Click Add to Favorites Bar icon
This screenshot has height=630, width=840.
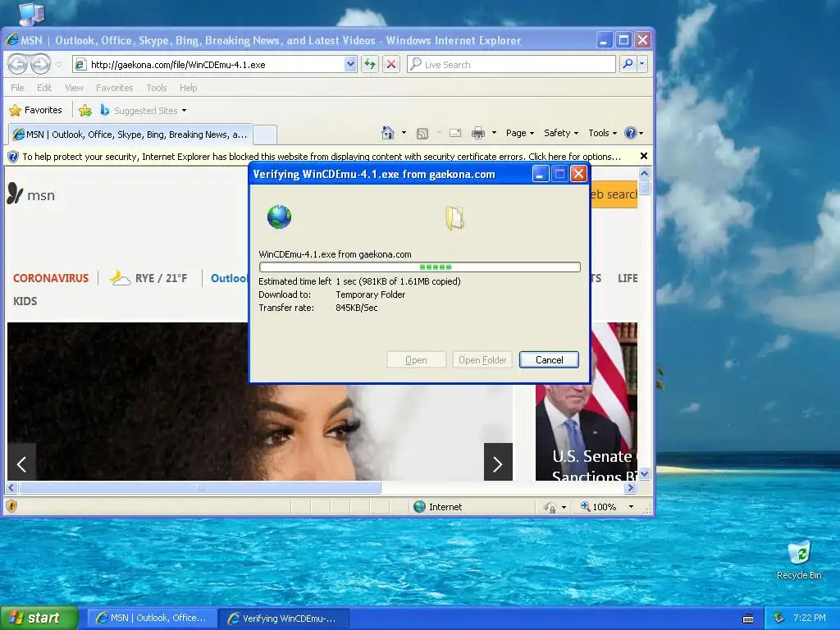pos(85,111)
